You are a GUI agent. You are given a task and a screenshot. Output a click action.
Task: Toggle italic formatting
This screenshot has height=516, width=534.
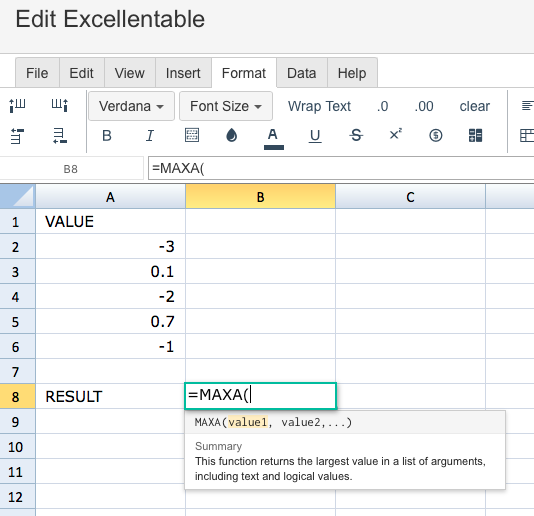coord(150,136)
